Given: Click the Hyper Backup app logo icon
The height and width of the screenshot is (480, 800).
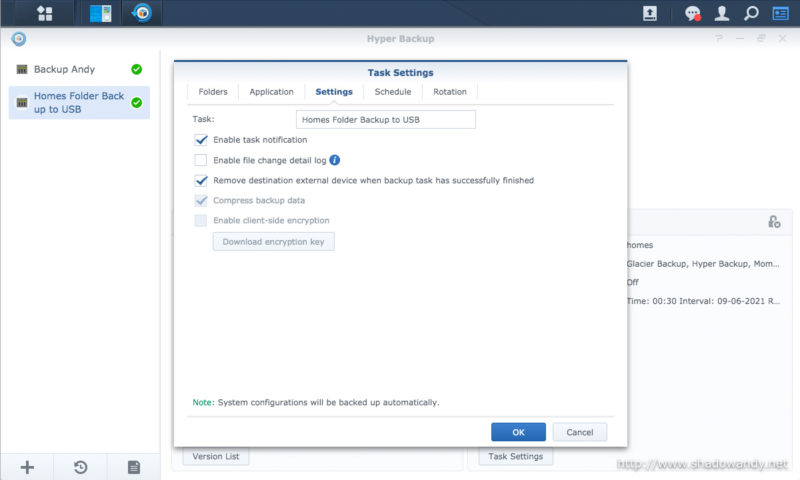Looking at the screenshot, I should [x=19, y=39].
